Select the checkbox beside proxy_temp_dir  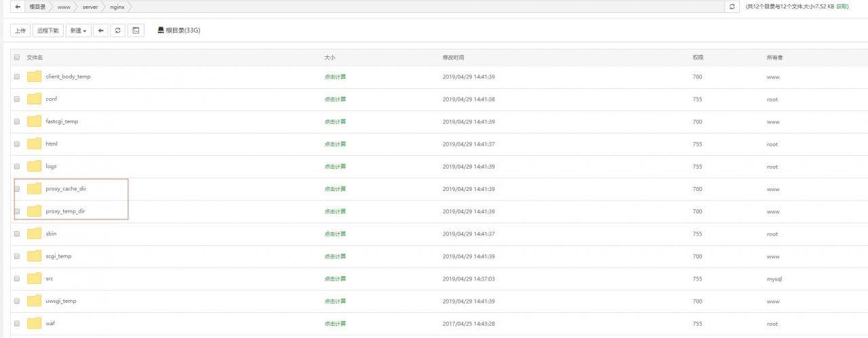17,211
